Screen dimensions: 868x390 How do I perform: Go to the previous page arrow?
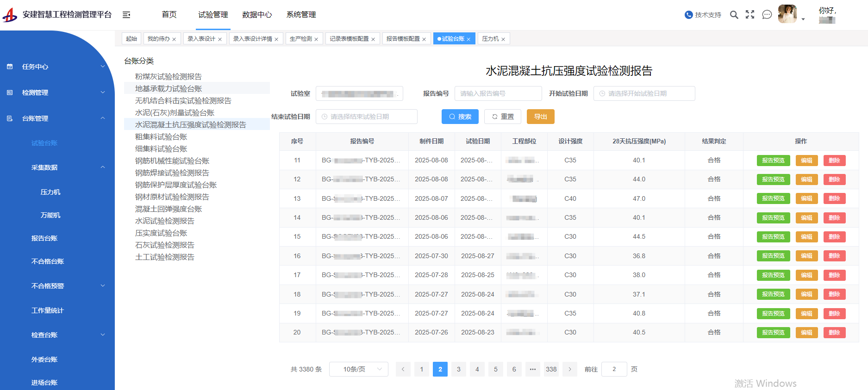click(403, 369)
